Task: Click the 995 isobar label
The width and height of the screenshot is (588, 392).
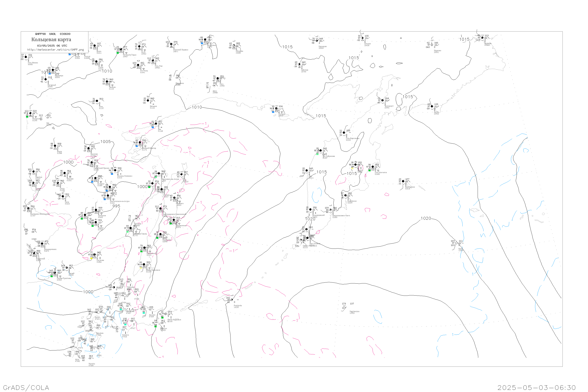Action: point(116,206)
